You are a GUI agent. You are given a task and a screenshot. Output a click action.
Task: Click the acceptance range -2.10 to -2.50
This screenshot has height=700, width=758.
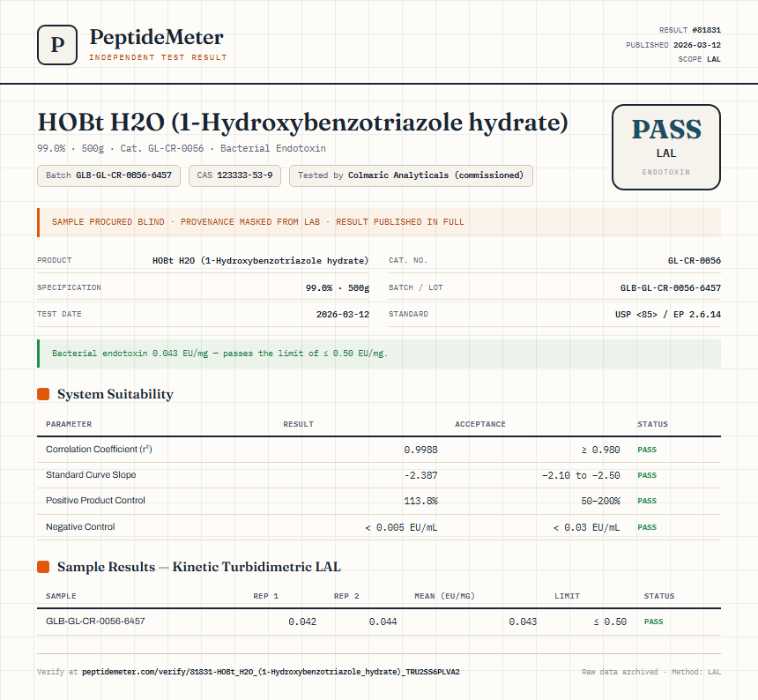pos(581,475)
